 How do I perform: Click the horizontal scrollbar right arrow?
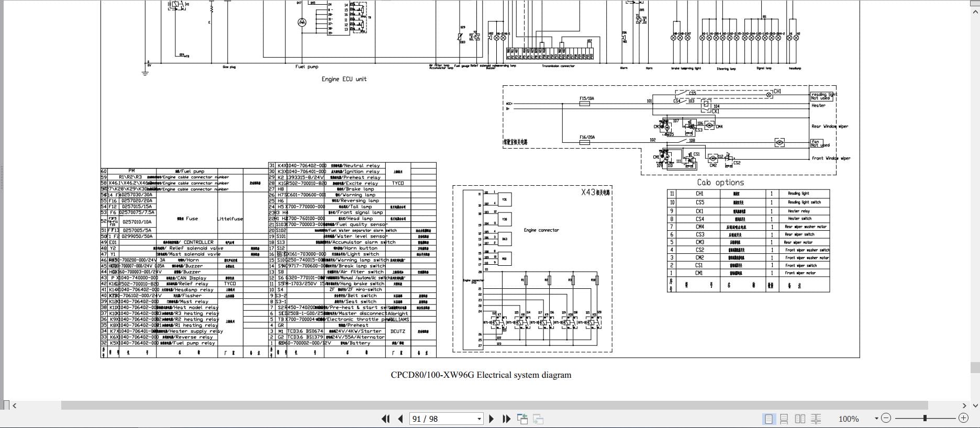pos(964,406)
